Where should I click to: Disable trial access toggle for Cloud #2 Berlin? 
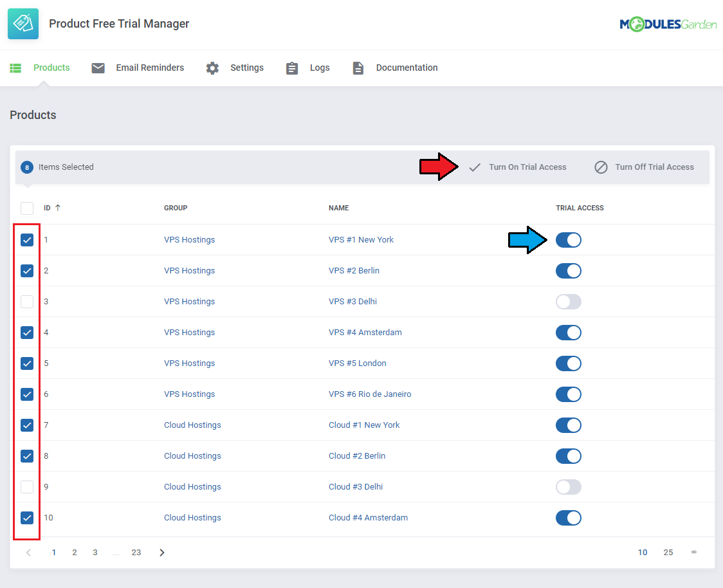(x=569, y=456)
